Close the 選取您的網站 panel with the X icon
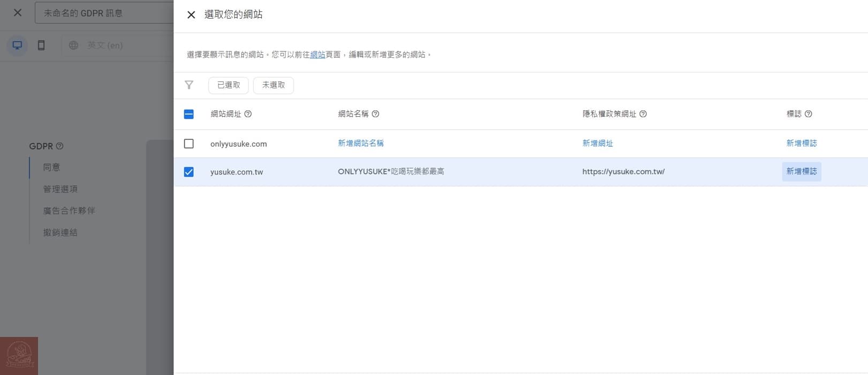This screenshot has width=868, height=375. click(x=191, y=15)
